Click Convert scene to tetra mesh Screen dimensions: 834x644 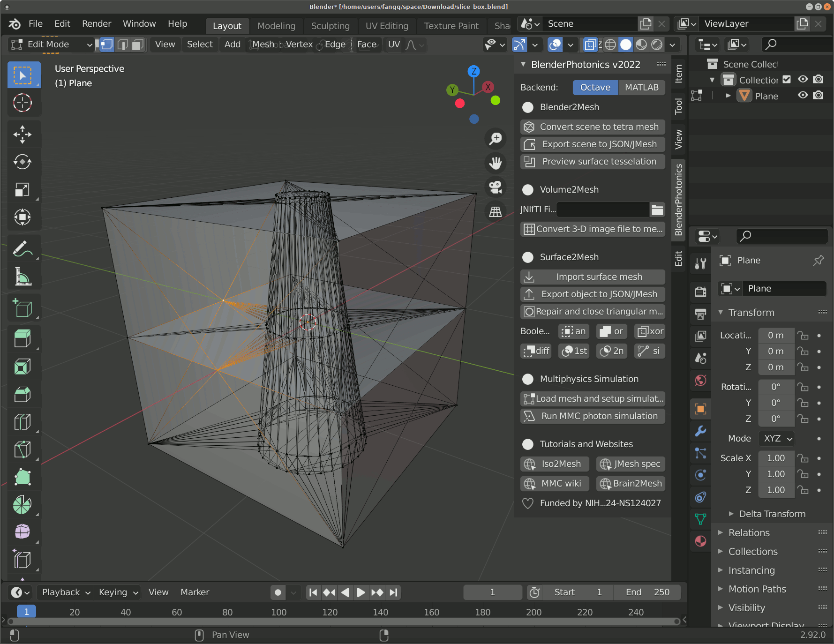click(593, 127)
